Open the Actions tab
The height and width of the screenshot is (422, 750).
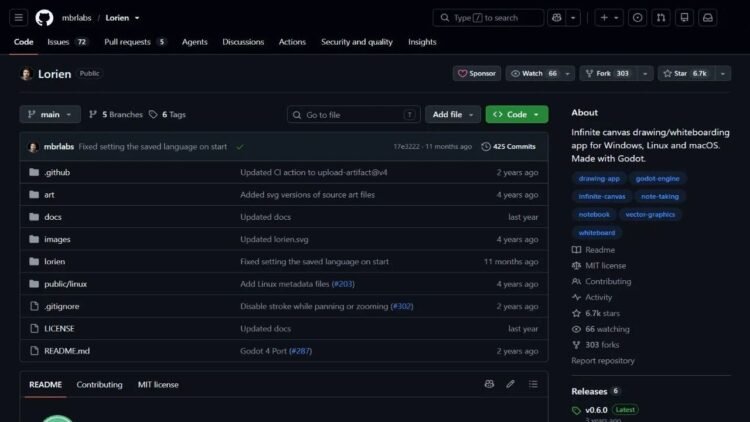(x=292, y=42)
